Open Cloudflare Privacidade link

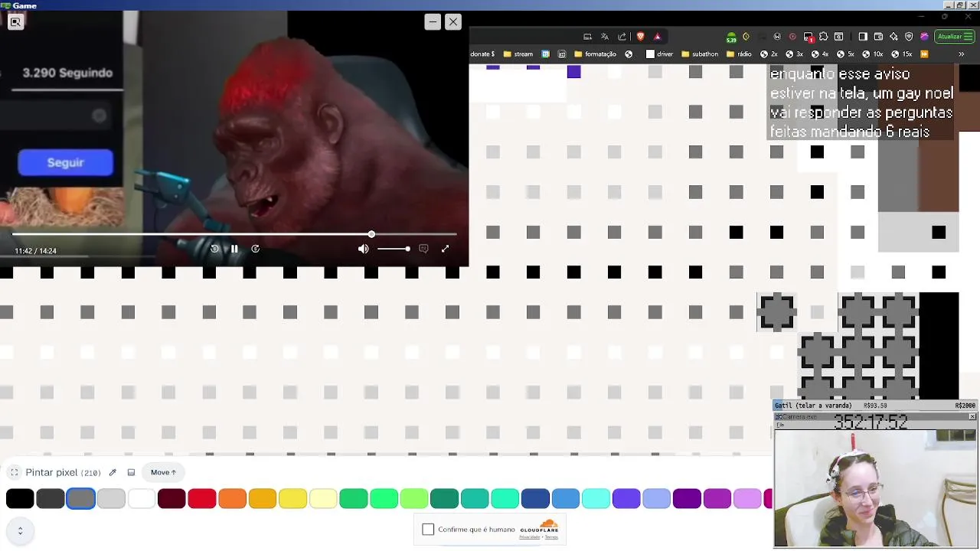[x=529, y=537]
